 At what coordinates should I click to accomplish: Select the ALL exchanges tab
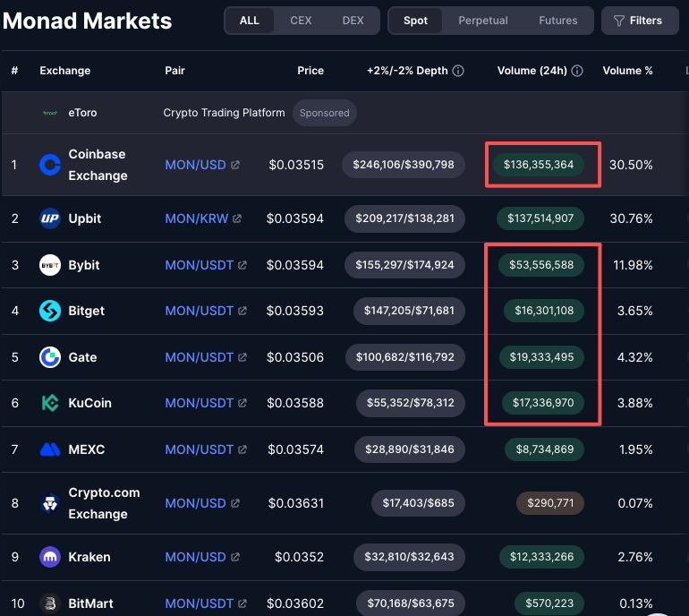point(249,21)
